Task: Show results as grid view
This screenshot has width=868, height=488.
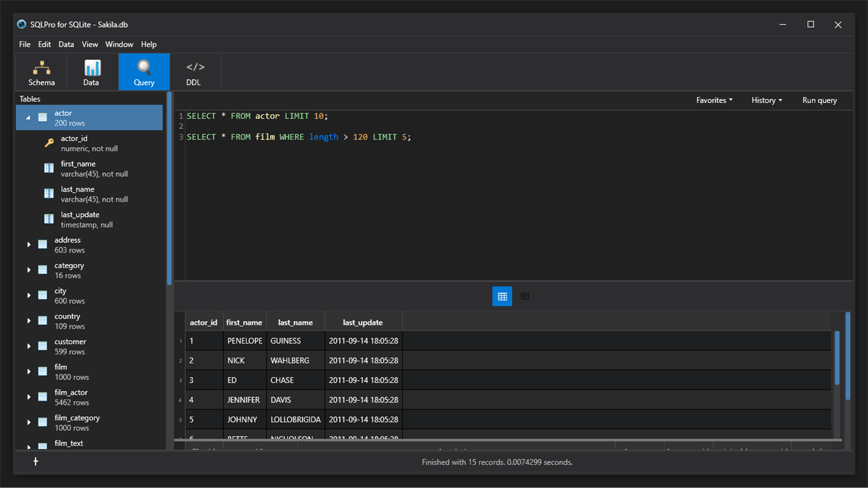Action: tap(502, 296)
